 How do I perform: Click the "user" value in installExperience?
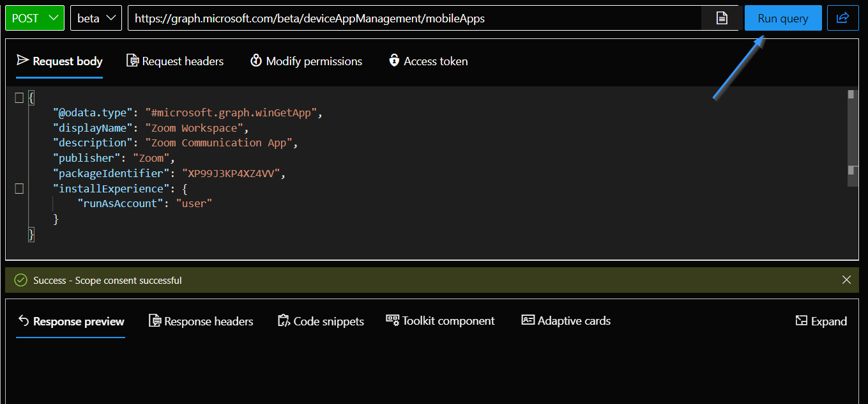click(194, 203)
